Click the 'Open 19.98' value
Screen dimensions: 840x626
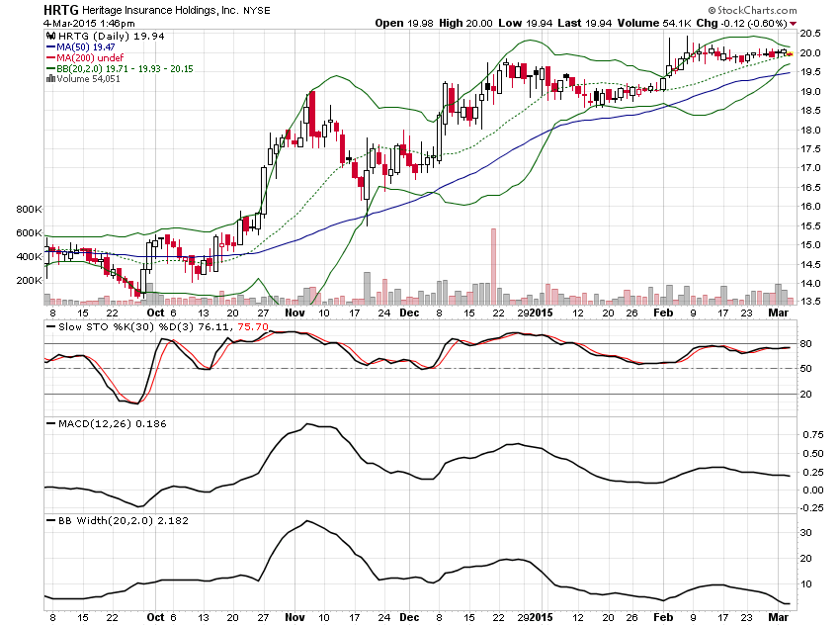click(x=404, y=23)
